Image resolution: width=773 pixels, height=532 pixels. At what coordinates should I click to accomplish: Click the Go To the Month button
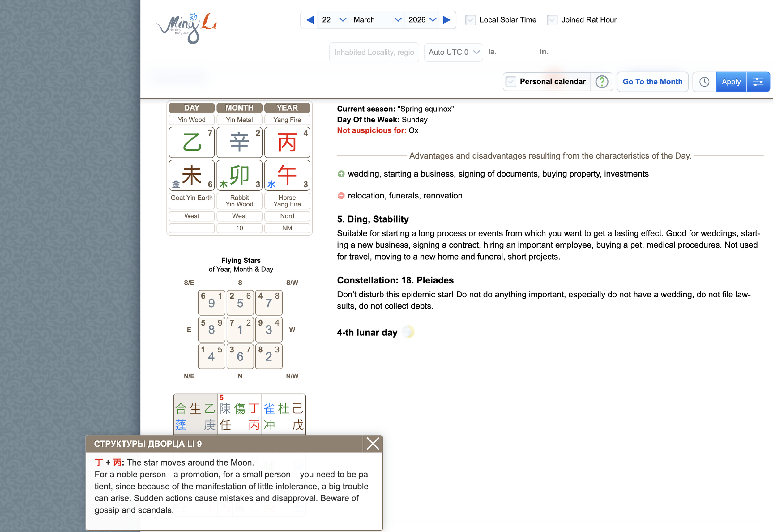tap(652, 82)
